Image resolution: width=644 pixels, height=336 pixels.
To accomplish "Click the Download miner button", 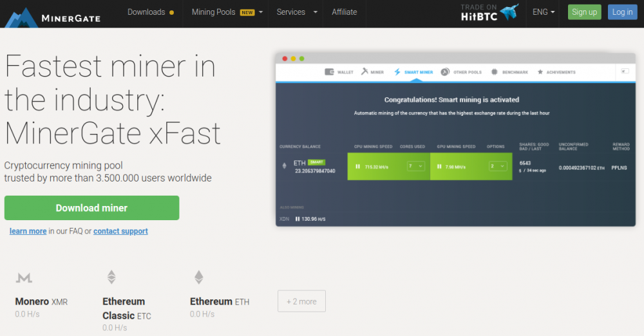I will coord(91,208).
